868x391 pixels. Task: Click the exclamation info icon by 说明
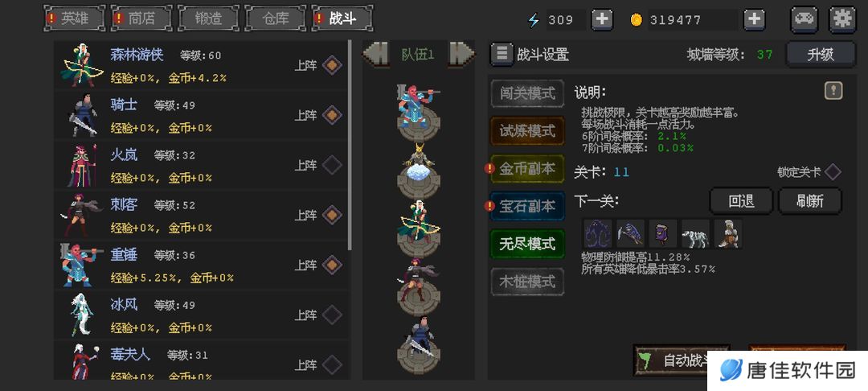(833, 91)
